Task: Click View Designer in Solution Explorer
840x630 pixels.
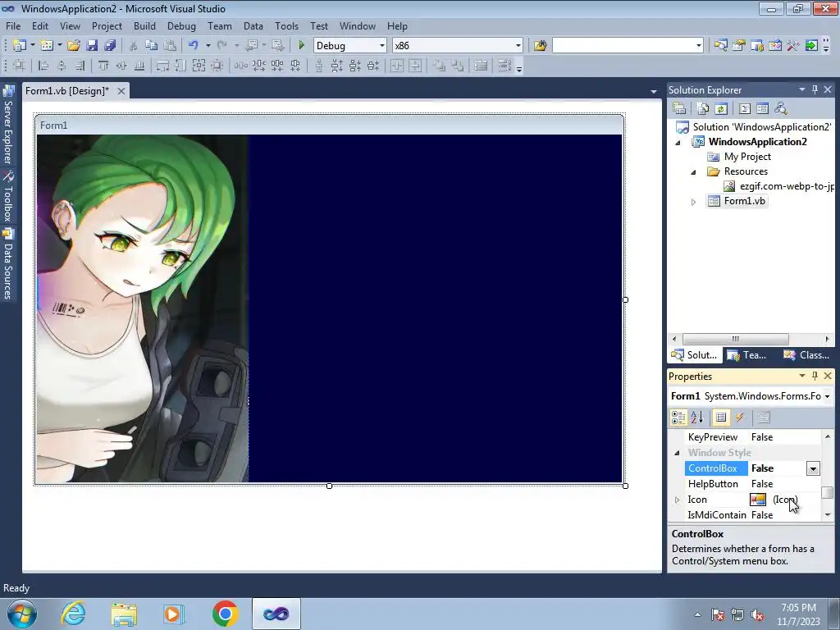Action: [763, 109]
